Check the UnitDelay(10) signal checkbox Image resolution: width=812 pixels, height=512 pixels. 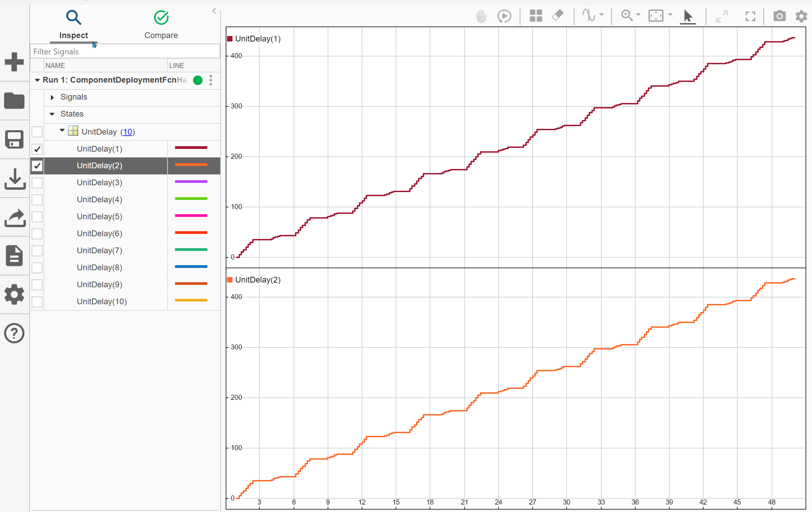coord(37,302)
